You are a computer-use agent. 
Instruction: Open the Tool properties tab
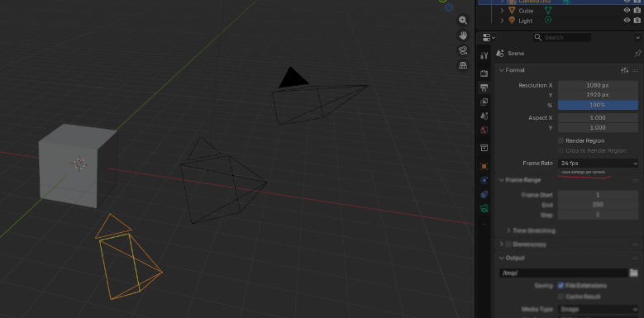tap(484, 56)
